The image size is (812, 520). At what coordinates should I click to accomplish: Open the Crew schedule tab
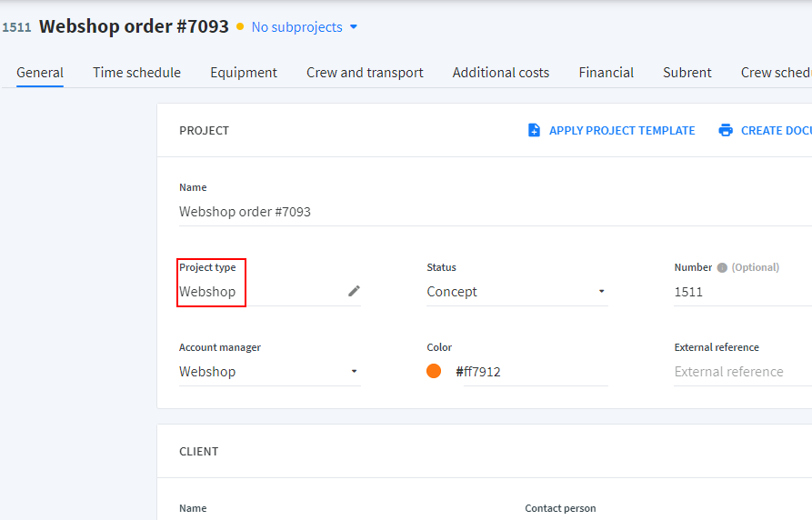[777, 73]
